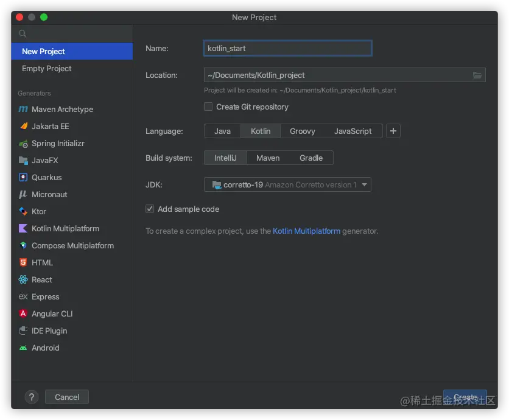Click the Angular CLI red icon
The height and width of the screenshot is (420, 509).
pyautogui.click(x=23, y=313)
